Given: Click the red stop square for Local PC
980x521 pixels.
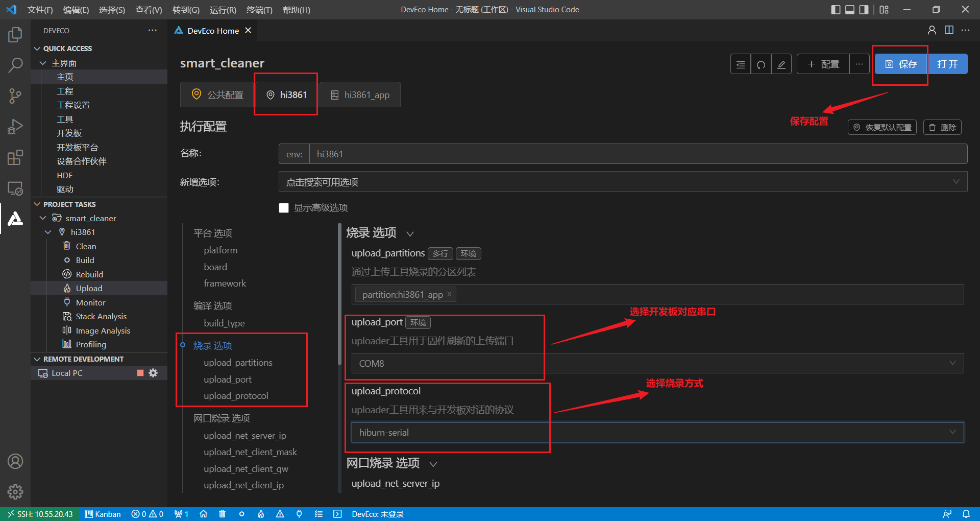Looking at the screenshot, I should point(140,373).
